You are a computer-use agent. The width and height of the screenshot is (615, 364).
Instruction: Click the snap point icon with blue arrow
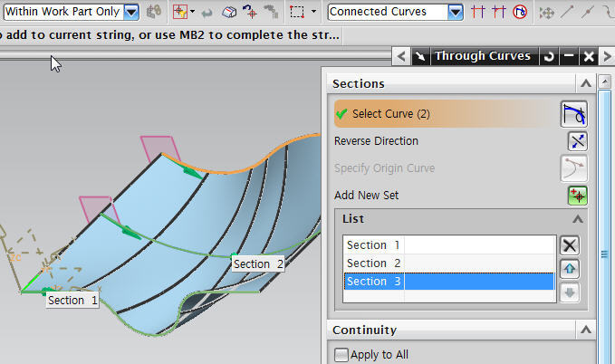point(249,12)
